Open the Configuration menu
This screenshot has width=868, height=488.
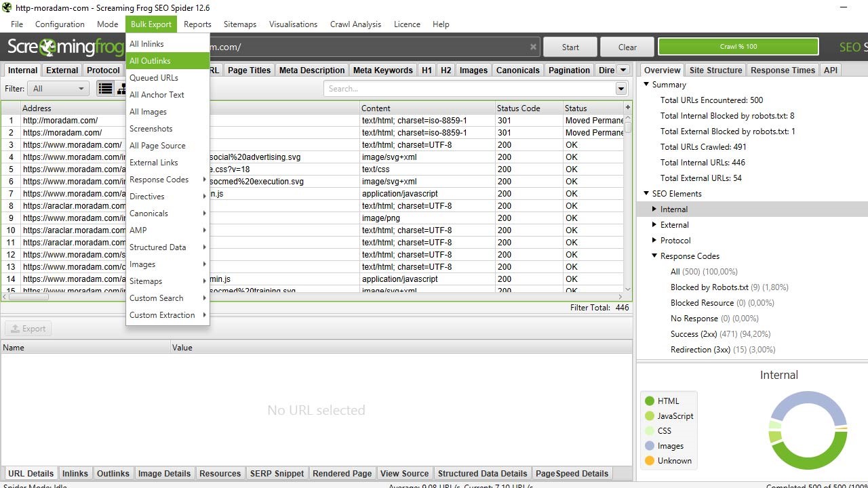[60, 24]
